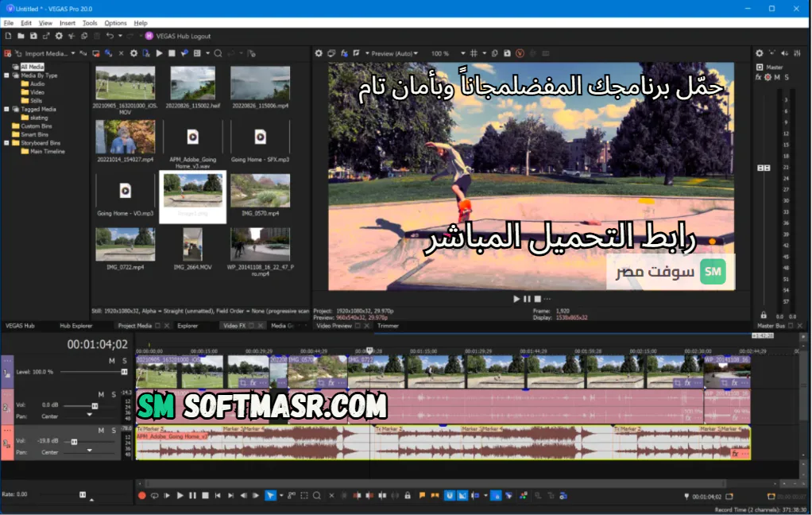
Task: Switch to the Explorer tab
Action: click(188, 326)
